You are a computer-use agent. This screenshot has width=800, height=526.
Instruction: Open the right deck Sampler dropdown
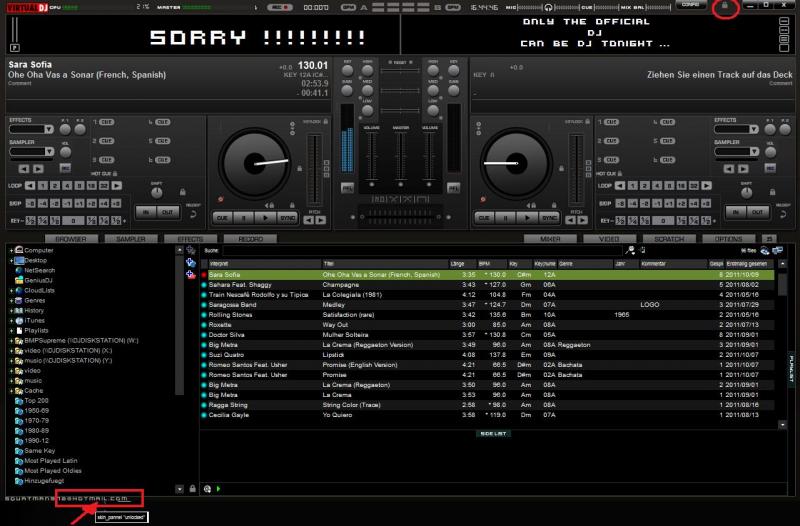pyautogui.click(x=736, y=152)
